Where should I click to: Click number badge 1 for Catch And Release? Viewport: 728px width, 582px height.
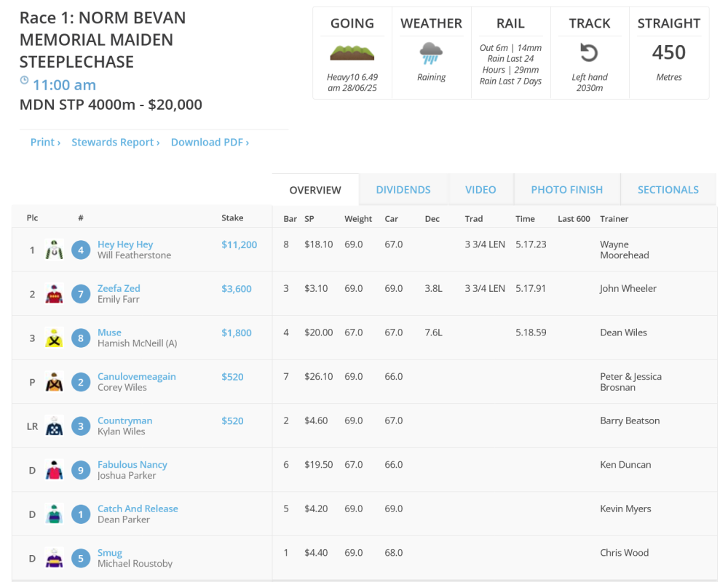(x=80, y=514)
